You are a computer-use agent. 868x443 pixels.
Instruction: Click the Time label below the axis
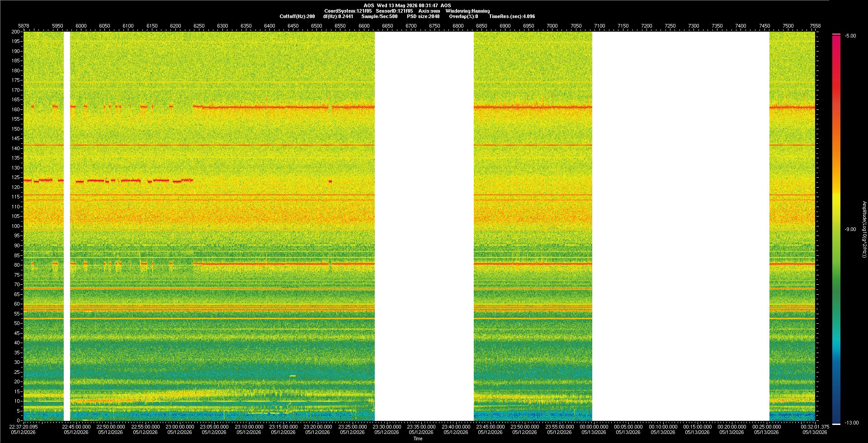(418, 438)
